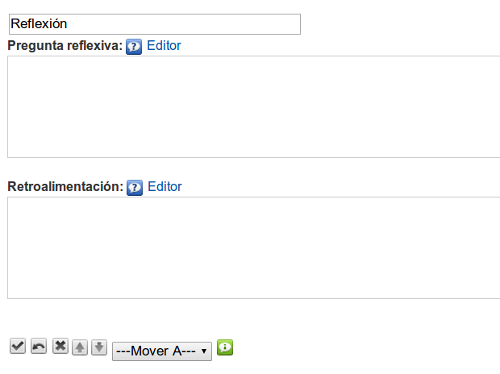Open the Mover A dropdown list
The width and height of the screenshot is (500, 374).
pos(162,351)
